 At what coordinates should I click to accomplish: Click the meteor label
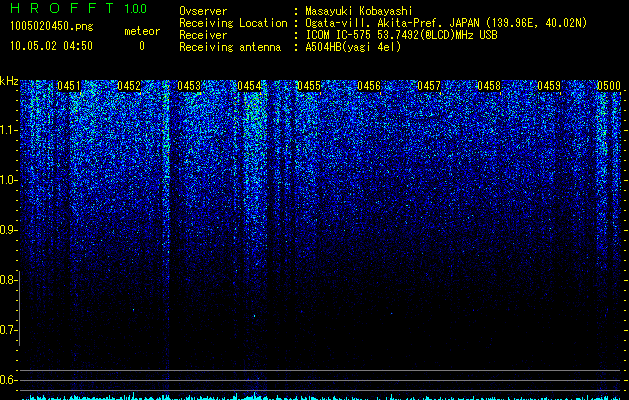(142, 31)
